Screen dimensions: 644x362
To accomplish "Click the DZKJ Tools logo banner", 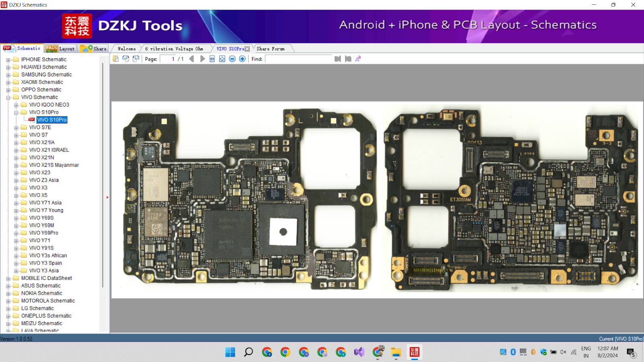I will click(123, 26).
